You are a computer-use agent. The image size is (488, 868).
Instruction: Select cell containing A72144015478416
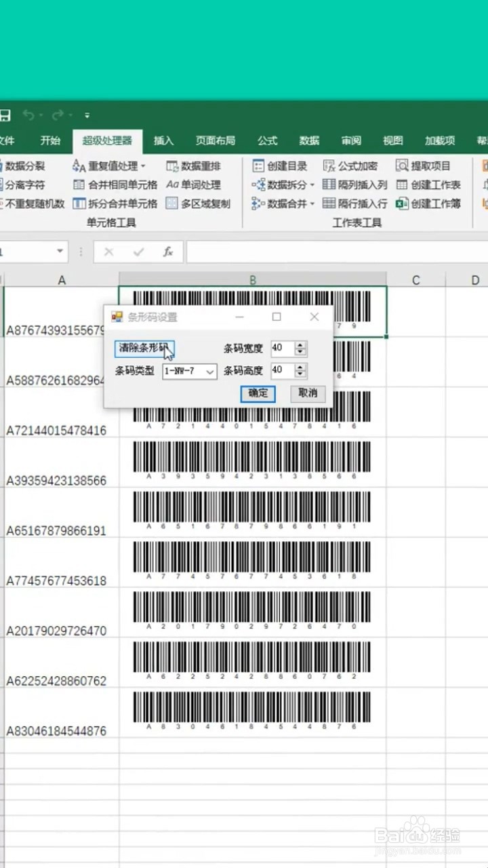tap(62, 412)
